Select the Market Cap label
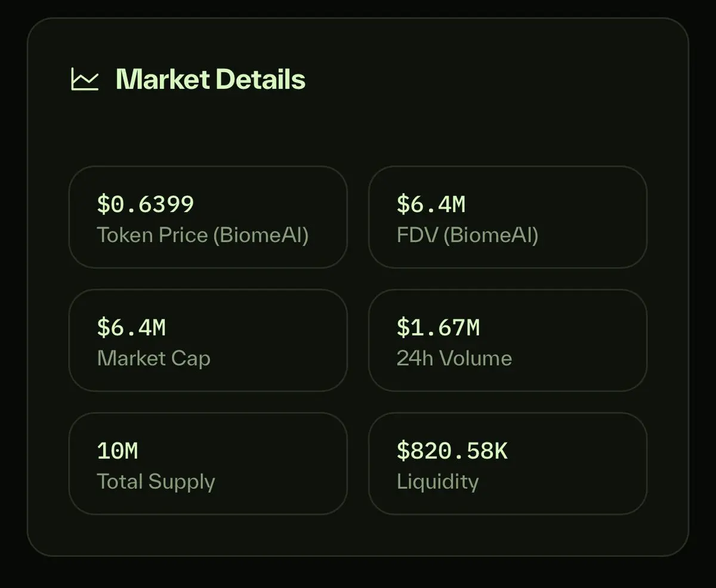Viewport: 716px width, 588px height. 154,358
